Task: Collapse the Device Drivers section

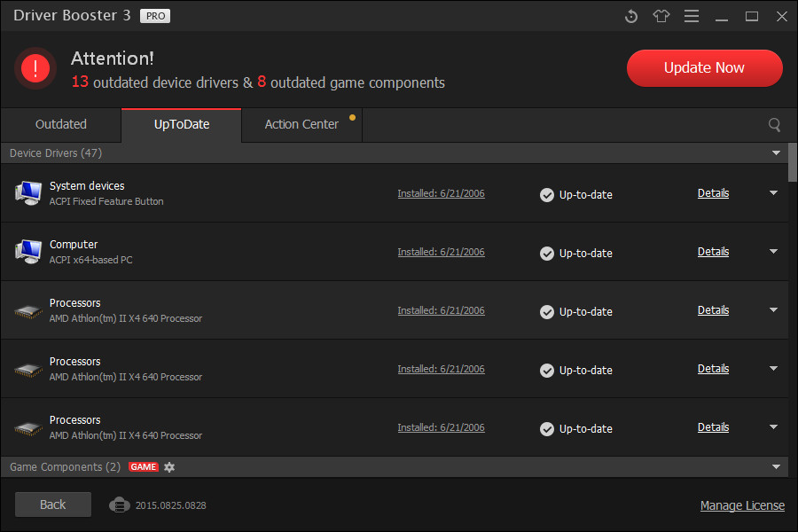Action: coord(775,153)
